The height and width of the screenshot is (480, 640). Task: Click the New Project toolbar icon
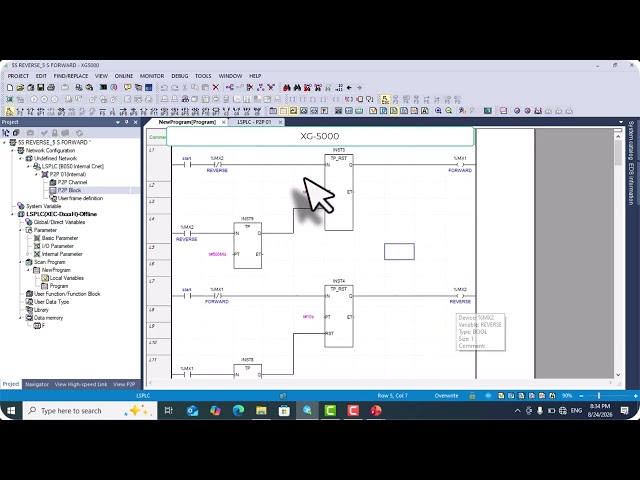pyautogui.click(x=10, y=87)
